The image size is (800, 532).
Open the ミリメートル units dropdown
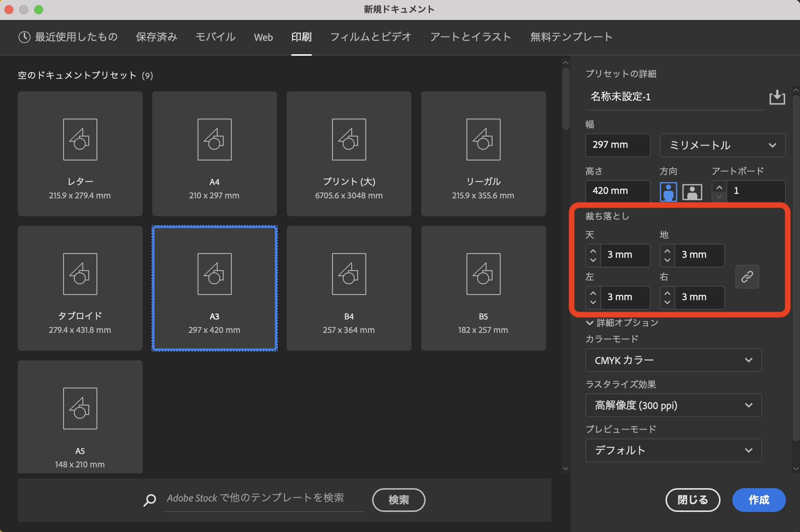point(722,145)
